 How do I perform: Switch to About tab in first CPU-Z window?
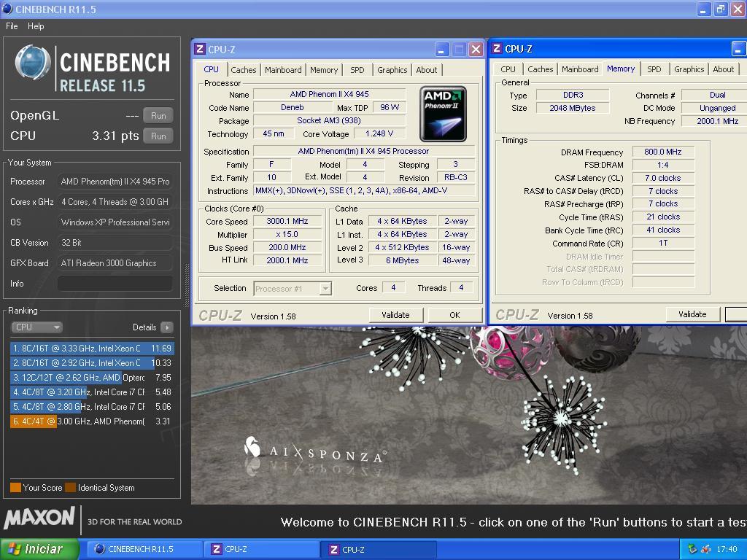click(x=426, y=70)
